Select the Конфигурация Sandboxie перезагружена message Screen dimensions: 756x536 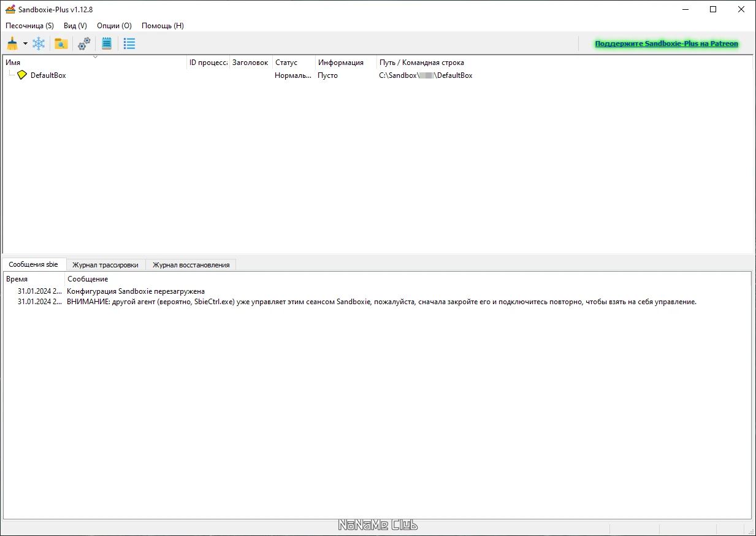pyautogui.click(x=136, y=291)
